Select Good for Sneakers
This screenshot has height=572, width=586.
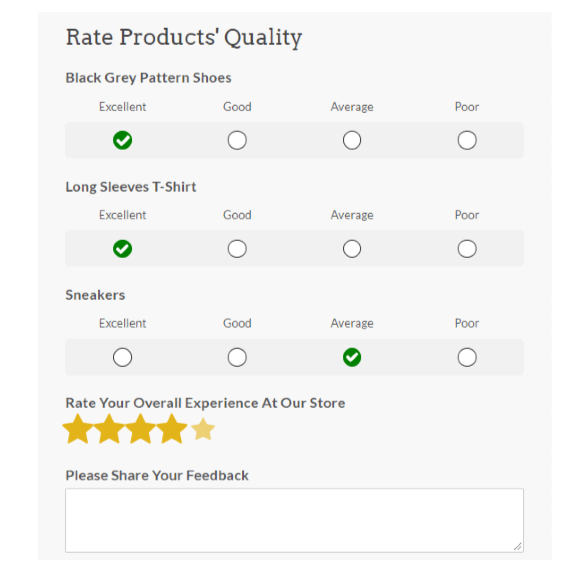pyautogui.click(x=237, y=358)
